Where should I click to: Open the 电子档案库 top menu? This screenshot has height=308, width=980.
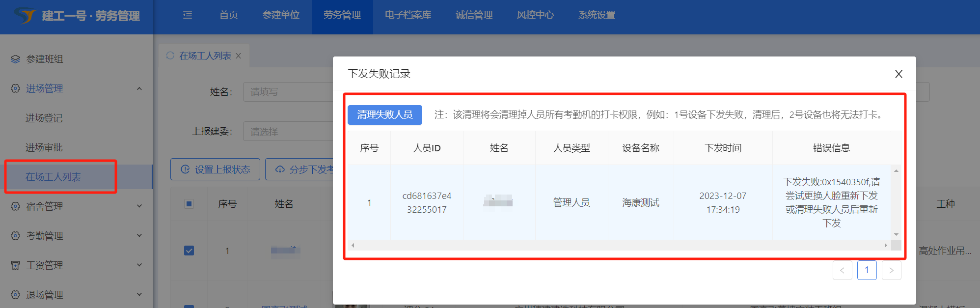(x=408, y=15)
